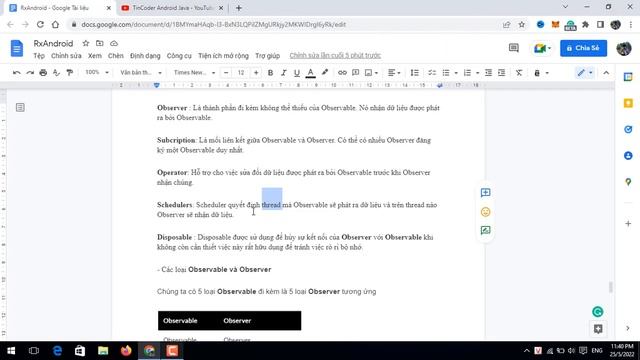Viewport: 640px width, 360px height.
Task: Star the RxAndroid document
Action: [x=86, y=43]
